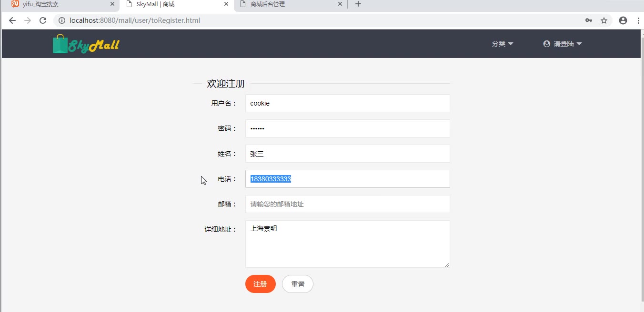
Task: Click the 欢迎注册 heading text
Action: [226, 84]
